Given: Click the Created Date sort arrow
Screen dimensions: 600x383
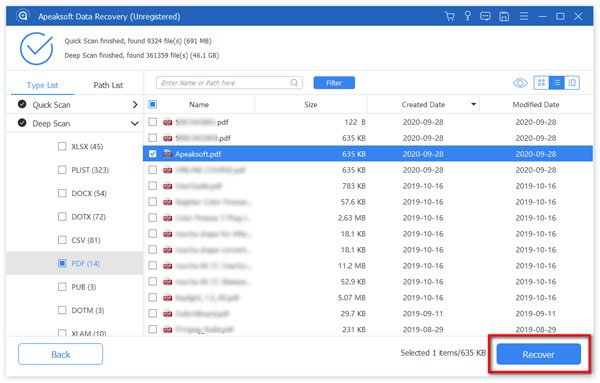Looking at the screenshot, I should (x=473, y=104).
